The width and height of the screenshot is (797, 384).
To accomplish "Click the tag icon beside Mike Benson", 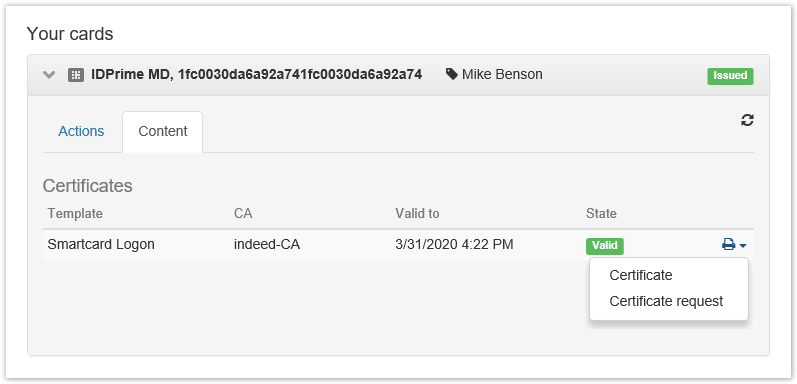I will (x=451, y=75).
